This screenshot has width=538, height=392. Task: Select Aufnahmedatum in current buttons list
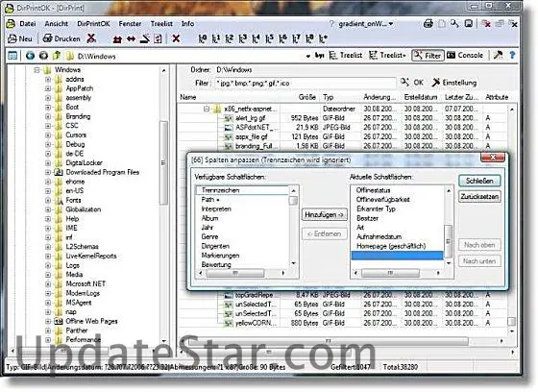pos(379,236)
